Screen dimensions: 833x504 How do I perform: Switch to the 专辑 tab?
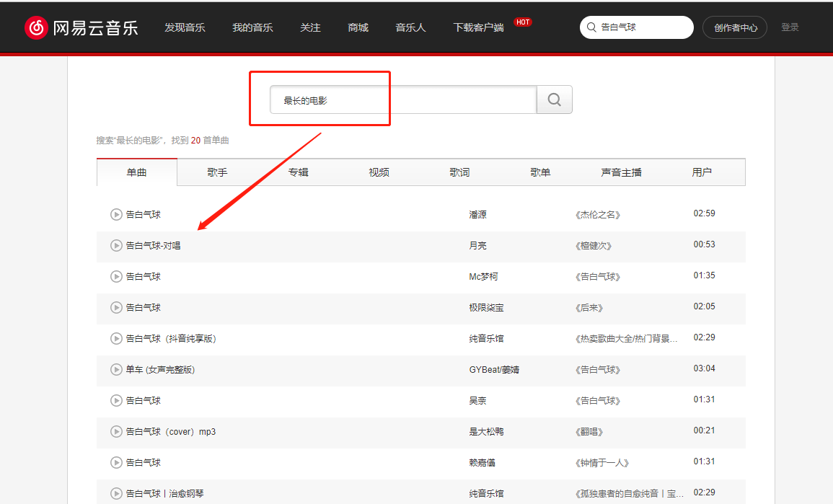pos(298,172)
